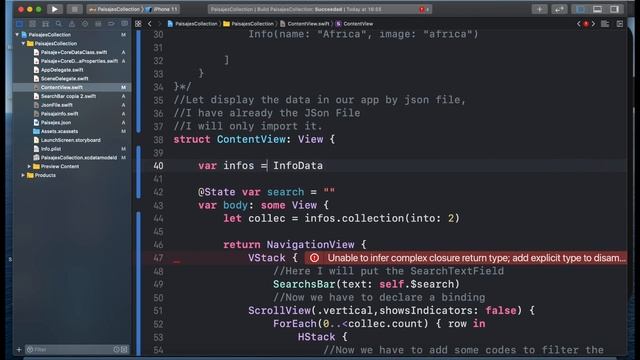640x360 pixels.
Task: Click the word InfoData on line 40
Action: coord(298,166)
